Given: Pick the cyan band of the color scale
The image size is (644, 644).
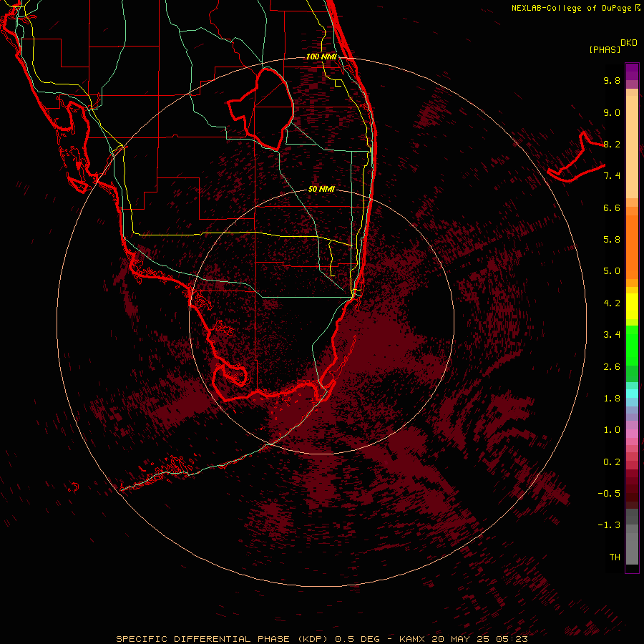Looking at the screenshot, I should (632, 394).
